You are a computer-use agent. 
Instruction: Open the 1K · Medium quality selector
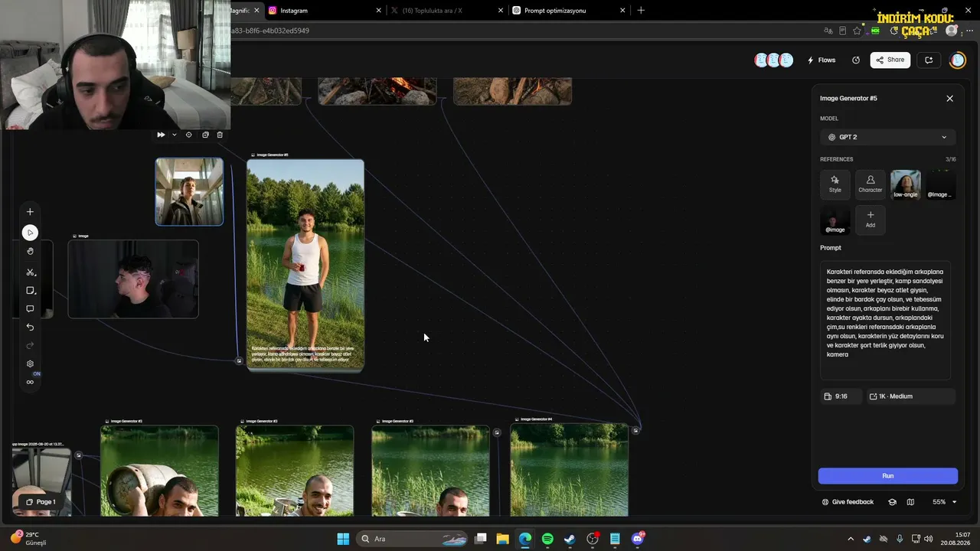coord(910,396)
